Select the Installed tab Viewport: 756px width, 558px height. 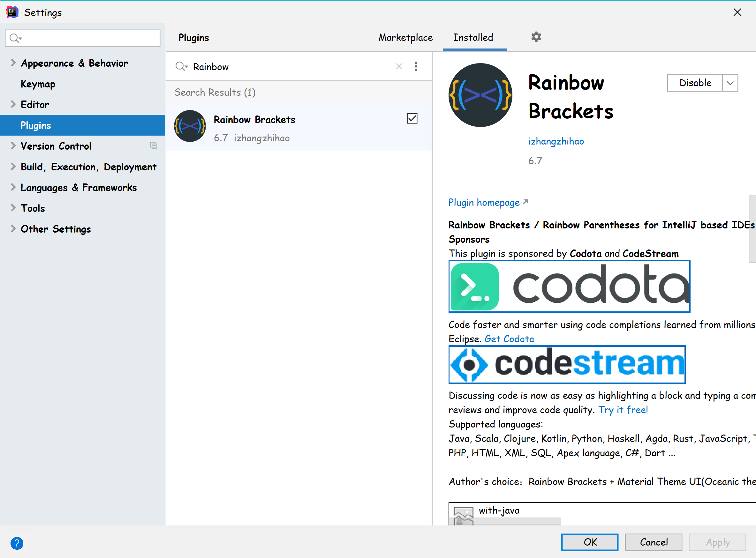click(x=473, y=38)
